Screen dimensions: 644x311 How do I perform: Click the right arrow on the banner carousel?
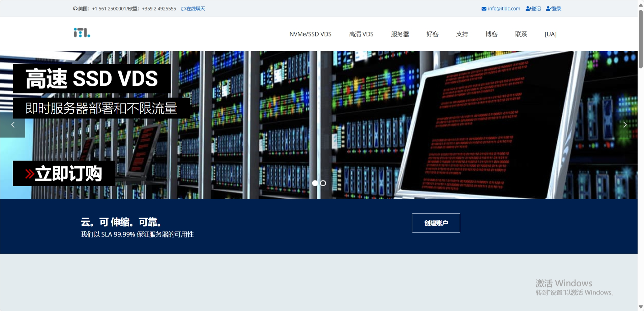click(625, 124)
